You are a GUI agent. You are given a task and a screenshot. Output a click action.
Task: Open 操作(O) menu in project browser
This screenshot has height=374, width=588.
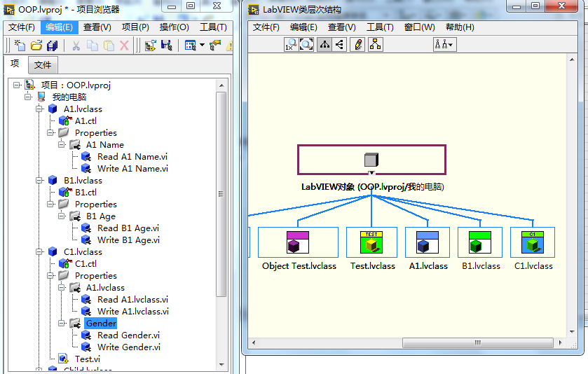175,27
